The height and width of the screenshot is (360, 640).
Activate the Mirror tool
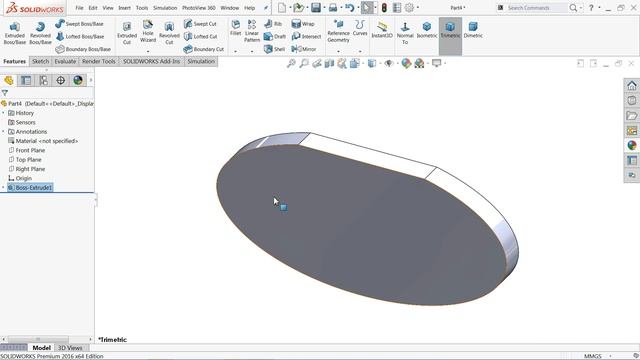coord(304,49)
